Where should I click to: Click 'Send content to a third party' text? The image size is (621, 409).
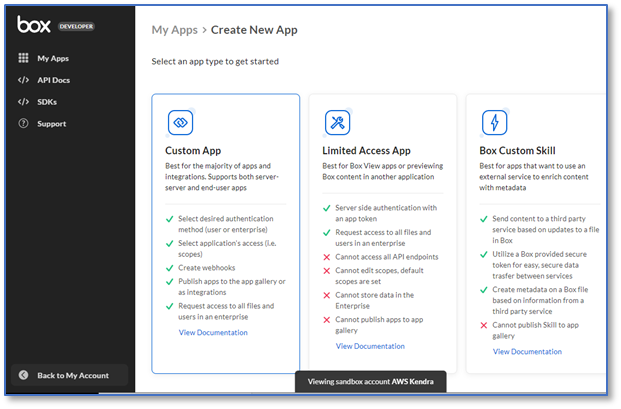546,230
